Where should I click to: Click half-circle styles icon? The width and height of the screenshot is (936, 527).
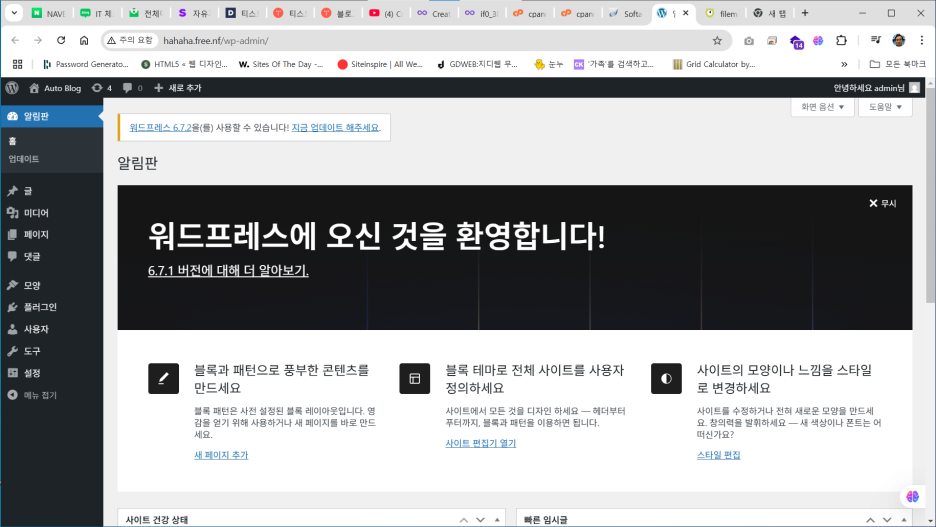[666, 378]
